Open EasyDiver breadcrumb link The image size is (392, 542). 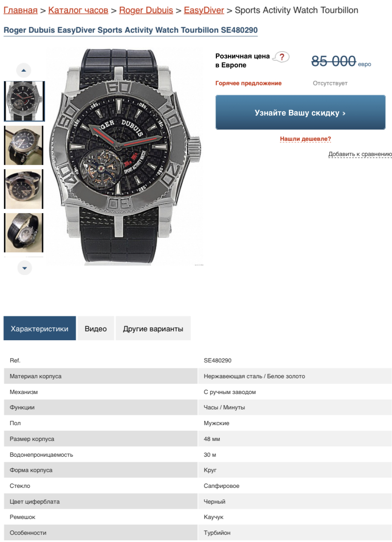tap(204, 10)
